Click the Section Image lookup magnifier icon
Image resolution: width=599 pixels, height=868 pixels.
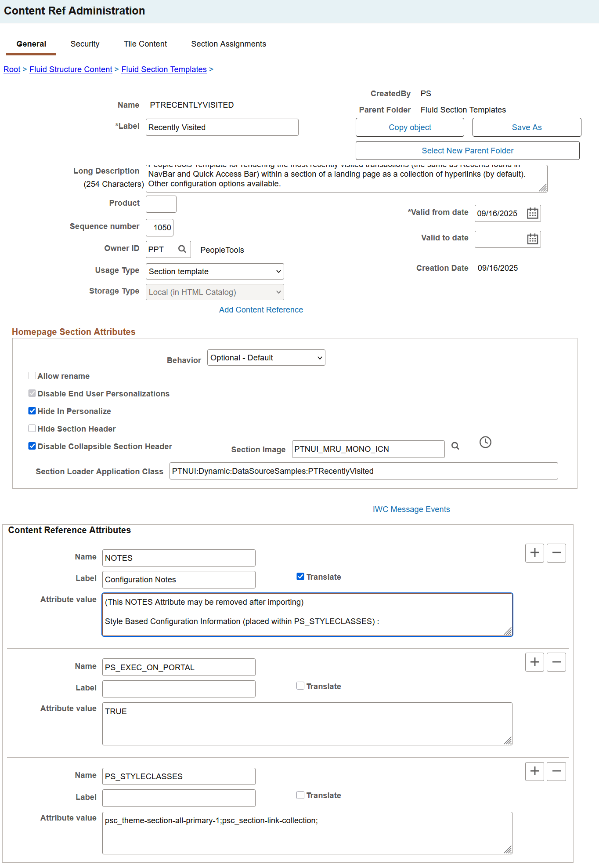tap(455, 446)
